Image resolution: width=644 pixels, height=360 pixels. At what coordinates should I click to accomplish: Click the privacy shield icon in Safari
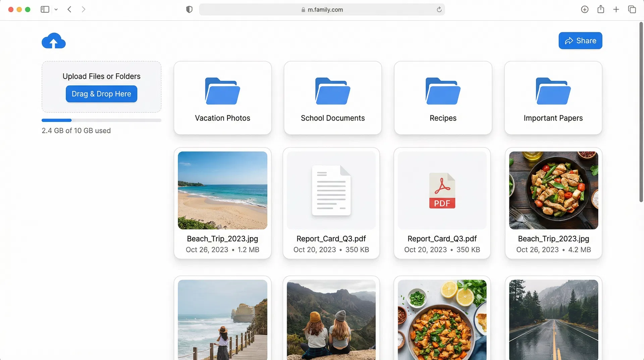(189, 9)
